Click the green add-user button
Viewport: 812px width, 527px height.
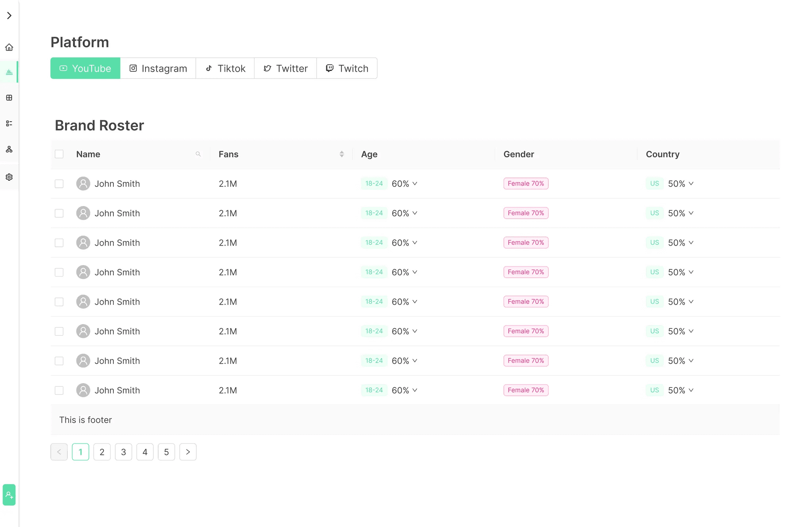9,495
